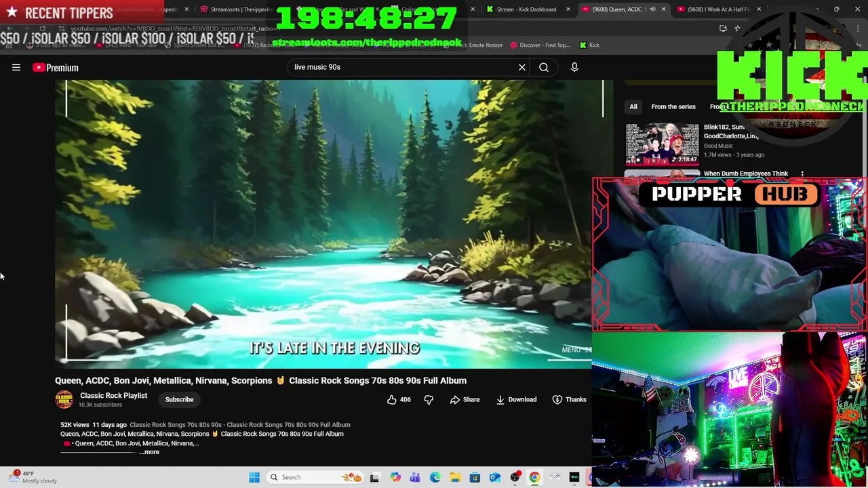Switch to Stream - Kick Dashboard tab
This screenshot has width=868, height=488.
[x=527, y=9]
